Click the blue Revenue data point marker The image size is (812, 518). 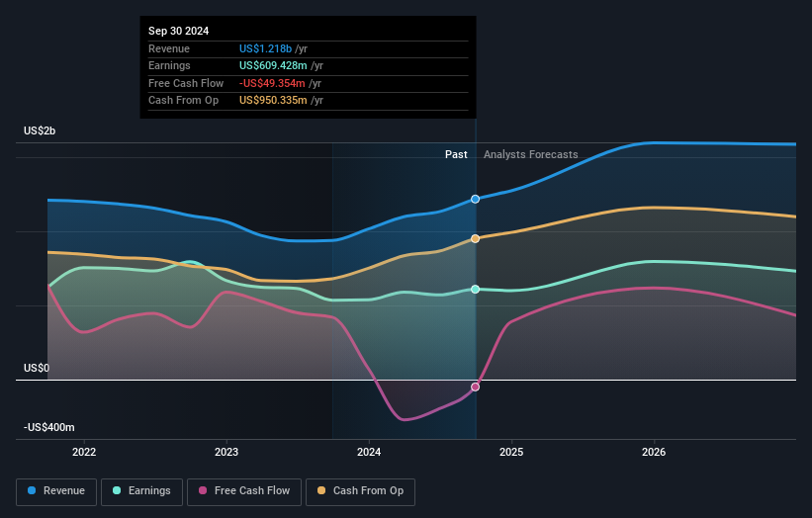click(475, 200)
